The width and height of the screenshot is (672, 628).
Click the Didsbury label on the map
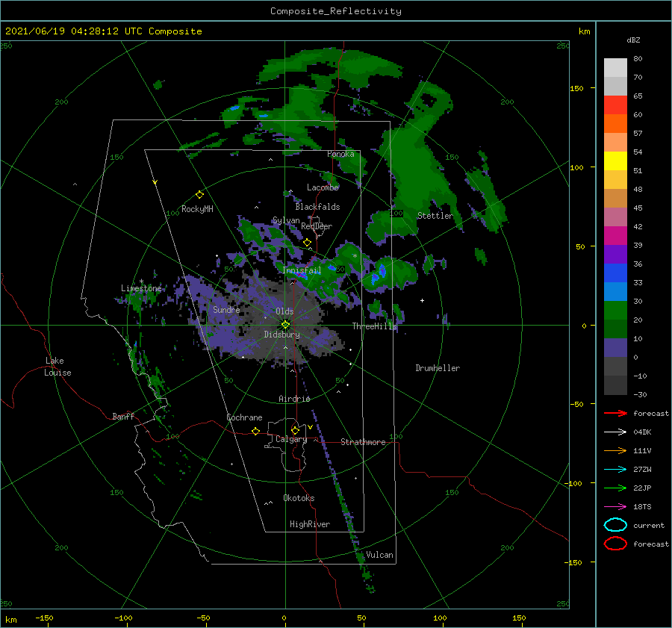point(282,335)
